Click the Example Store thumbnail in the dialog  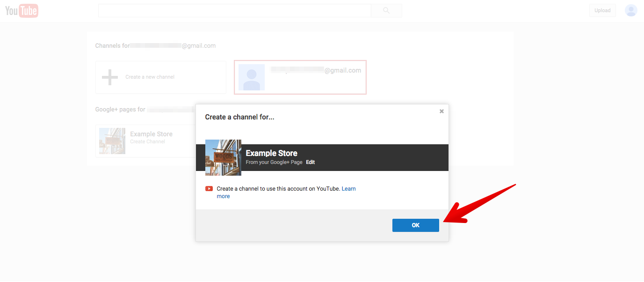pyautogui.click(x=223, y=157)
